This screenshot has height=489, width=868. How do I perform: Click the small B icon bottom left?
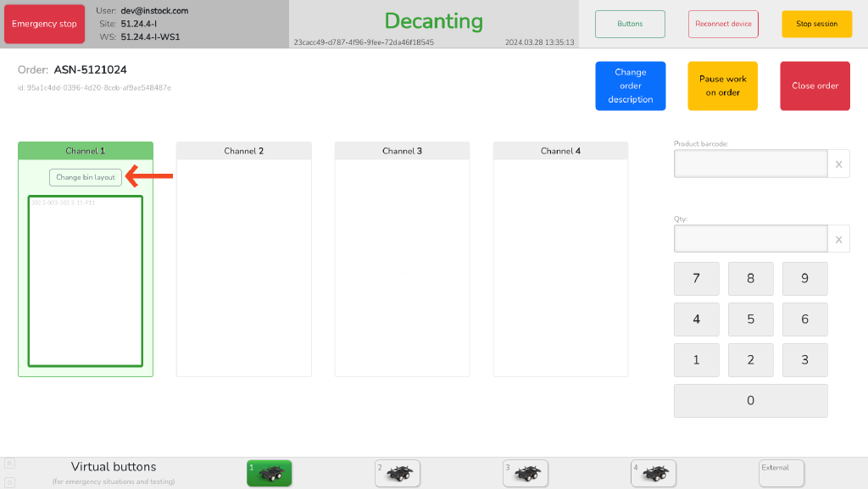(9, 463)
